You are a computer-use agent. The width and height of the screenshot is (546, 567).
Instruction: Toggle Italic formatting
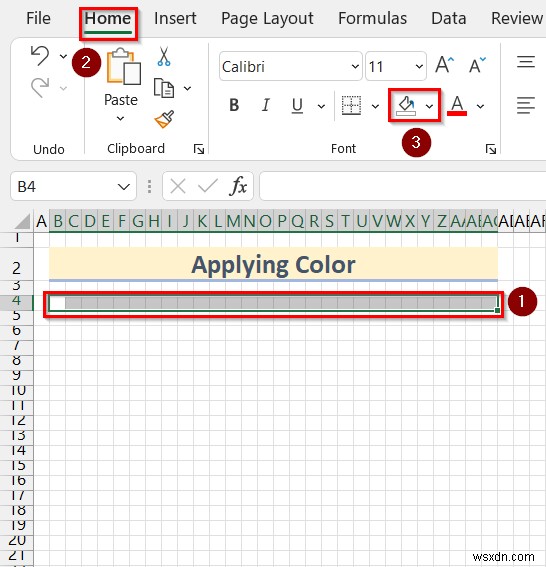click(x=266, y=105)
